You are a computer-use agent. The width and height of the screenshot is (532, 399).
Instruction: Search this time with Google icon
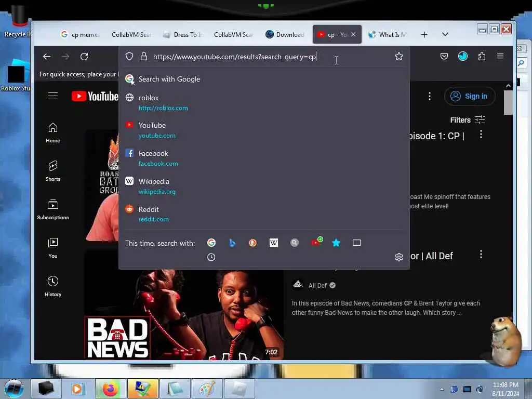point(211,243)
